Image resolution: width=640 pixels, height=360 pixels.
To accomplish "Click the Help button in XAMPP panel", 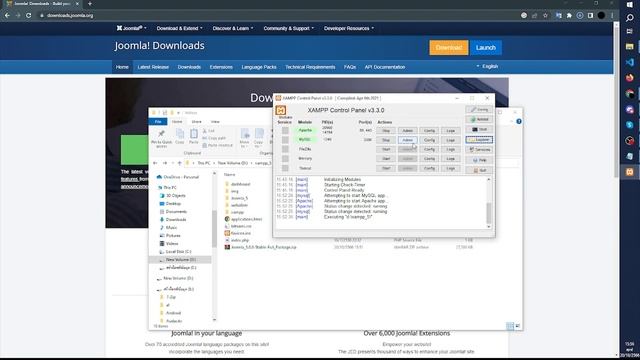I will click(x=479, y=160).
